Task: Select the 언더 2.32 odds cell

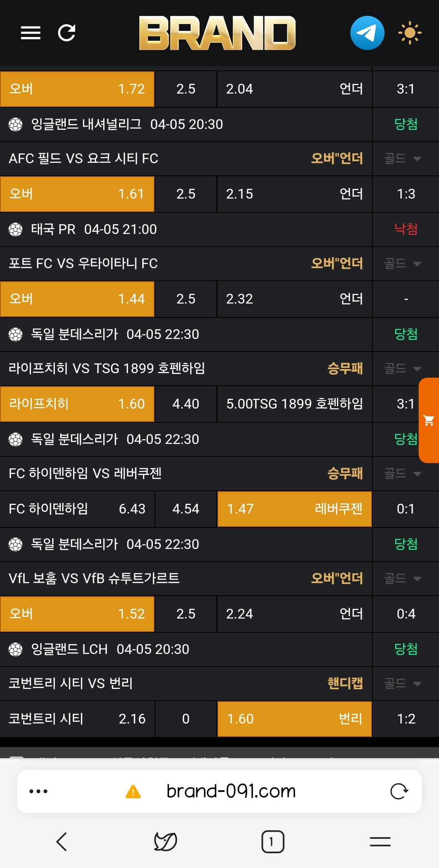Action: 294,299
